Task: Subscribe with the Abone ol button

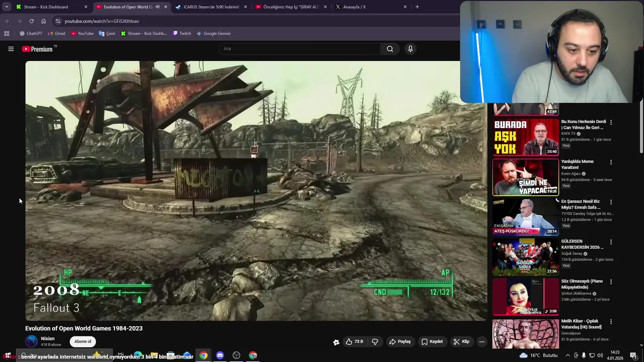Action: (83, 341)
